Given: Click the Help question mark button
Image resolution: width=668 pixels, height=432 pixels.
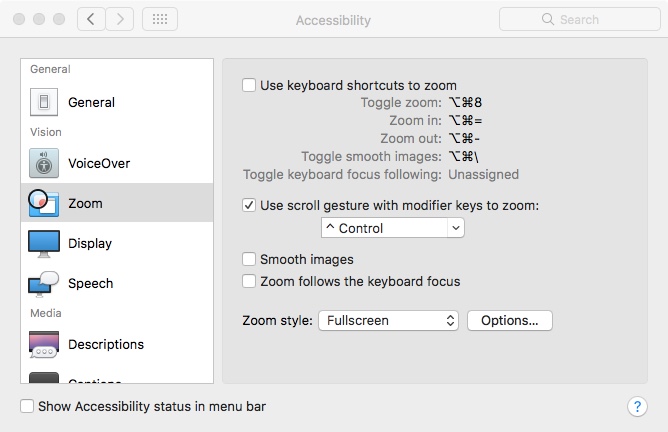Looking at the screenshot, I should click(637, 406).
